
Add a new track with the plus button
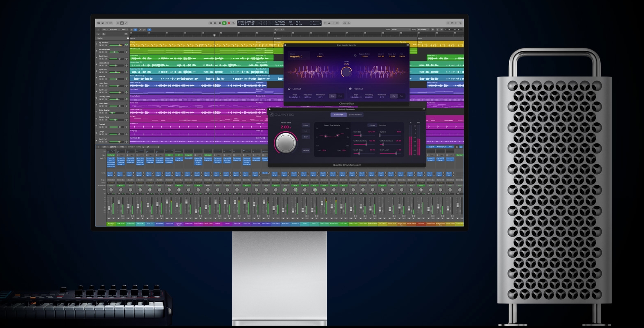pyautogui.click(x=98, y=34)
